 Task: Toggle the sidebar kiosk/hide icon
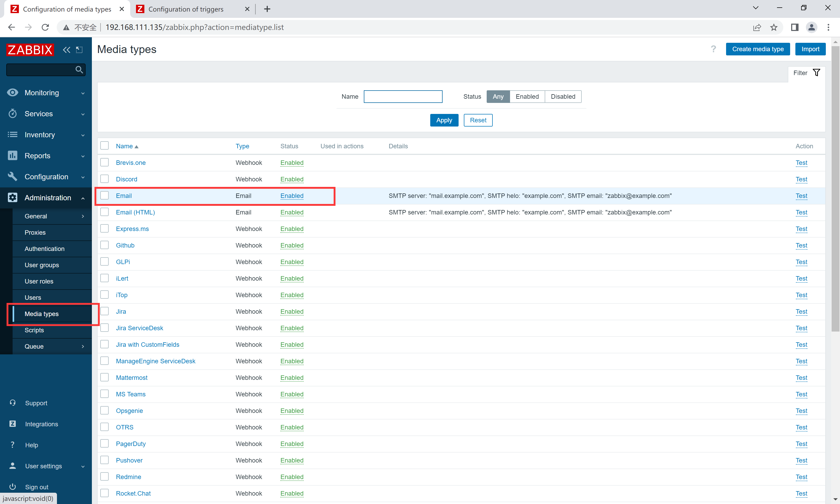79,50
